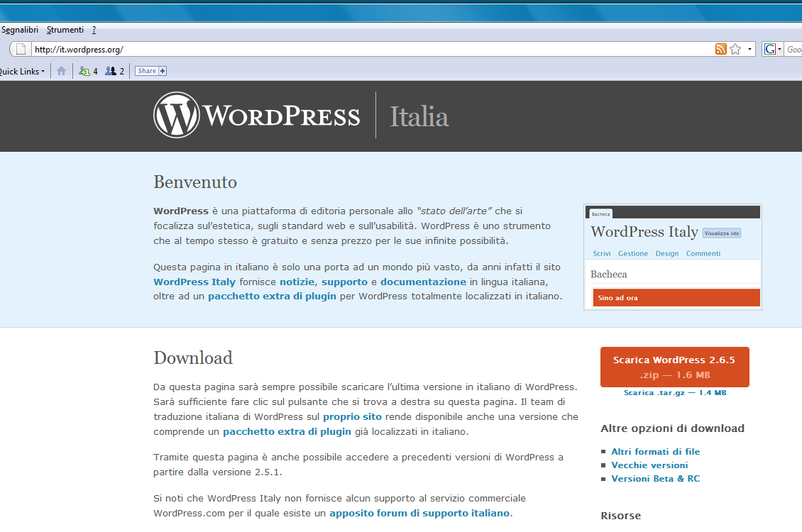This screenshot has width=802, height=532.
Task: Click the WordPress logo in header
Action: pyautogui.click(x=257, y=115)
